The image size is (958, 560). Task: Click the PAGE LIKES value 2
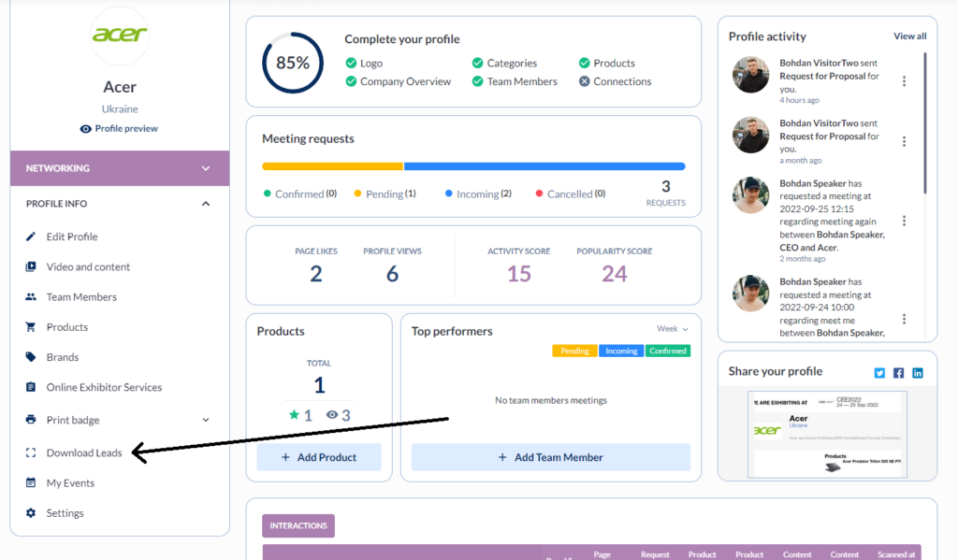316,274
